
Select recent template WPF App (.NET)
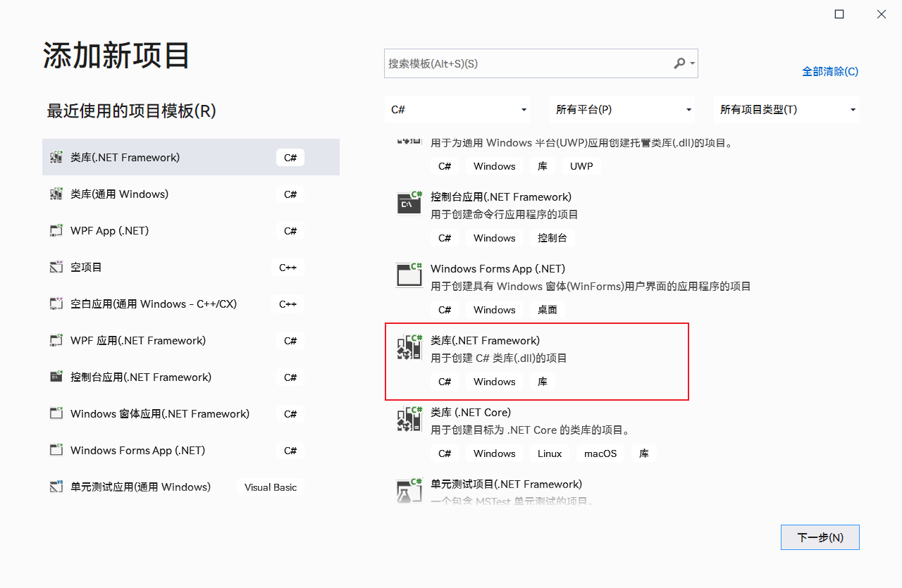coord(191,231)
